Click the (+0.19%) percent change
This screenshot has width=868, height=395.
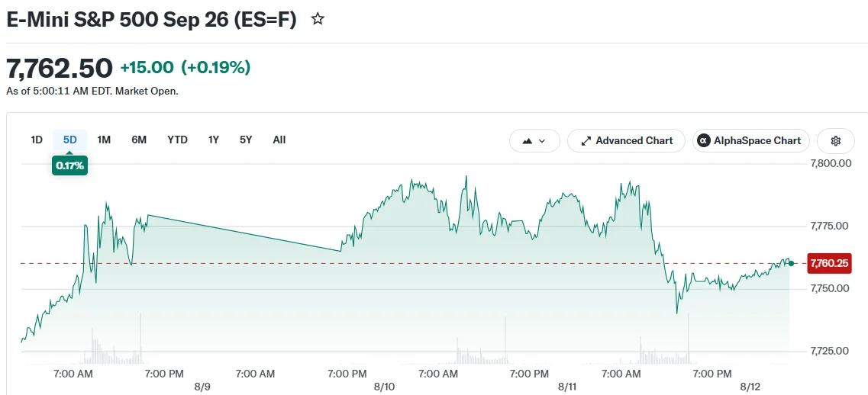216,68
